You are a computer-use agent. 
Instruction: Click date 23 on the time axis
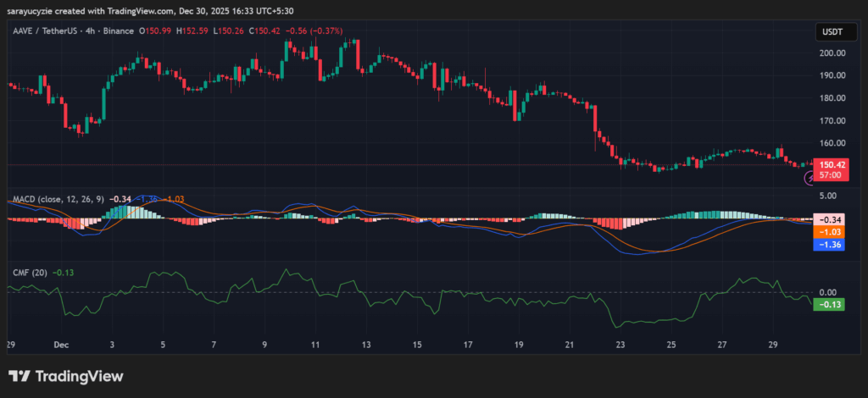[x=620, y=345]
